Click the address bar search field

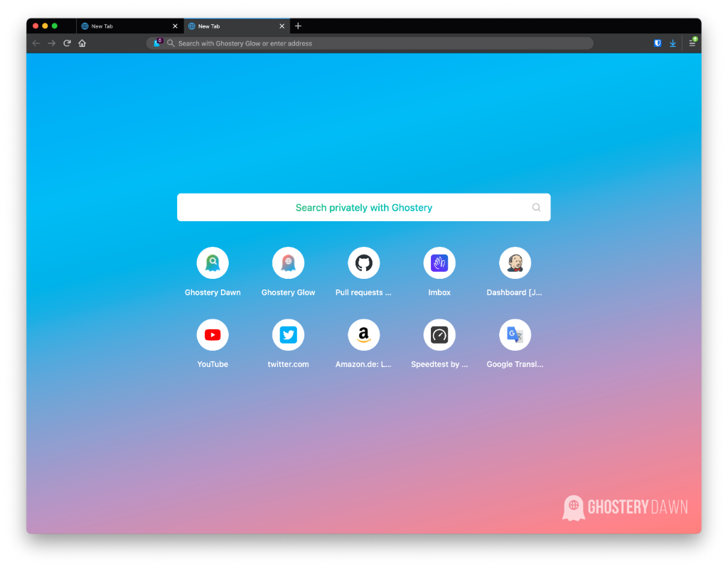[x=370, y=43]
